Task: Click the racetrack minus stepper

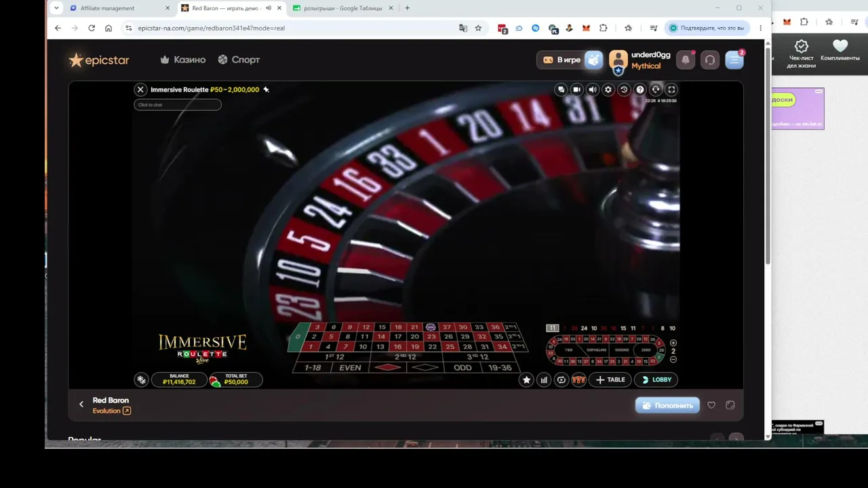Action: pyautogui.click(x=673, y=359)
